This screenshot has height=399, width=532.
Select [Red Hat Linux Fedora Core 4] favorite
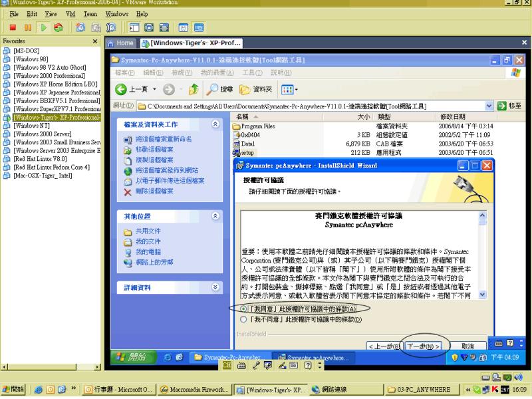click(51, 167)
